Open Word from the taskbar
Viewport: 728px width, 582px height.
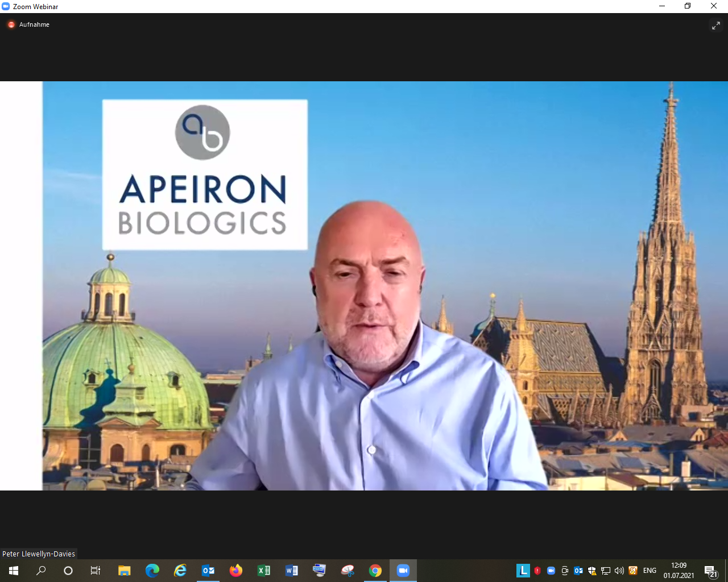click(292, 571)
